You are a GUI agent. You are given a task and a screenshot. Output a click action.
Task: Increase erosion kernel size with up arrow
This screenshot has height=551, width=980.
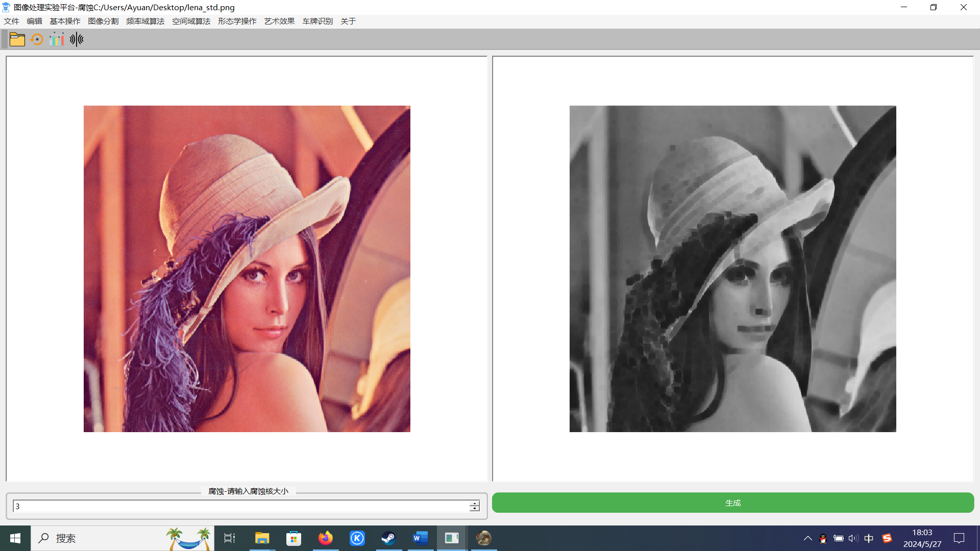(475, 503)
